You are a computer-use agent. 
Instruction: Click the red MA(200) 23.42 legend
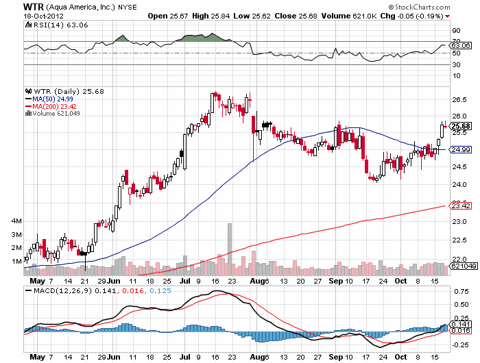(x=51, y=106)
